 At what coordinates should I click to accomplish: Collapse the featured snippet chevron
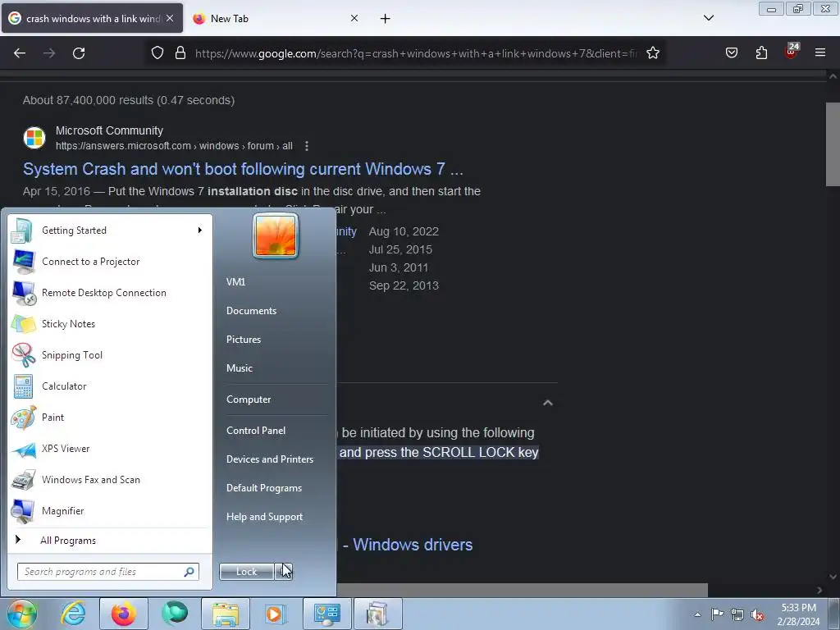[547, 403]
